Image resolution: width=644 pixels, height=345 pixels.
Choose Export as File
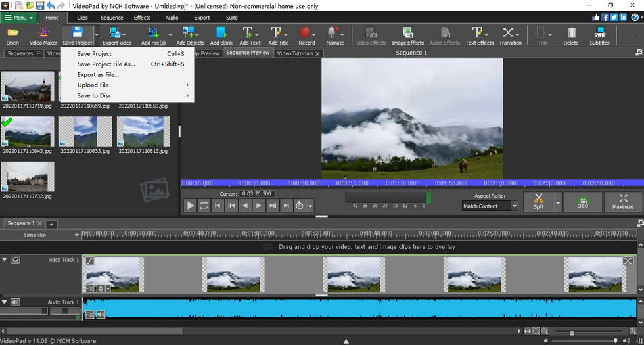(127, 75)
